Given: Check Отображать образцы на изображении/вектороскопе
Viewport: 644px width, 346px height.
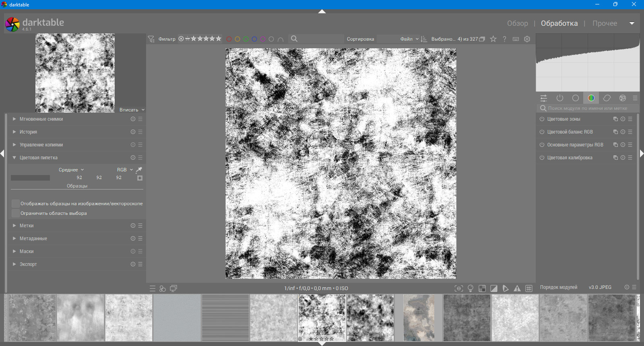Looking at the screenshot, I should tap(16, 204).
